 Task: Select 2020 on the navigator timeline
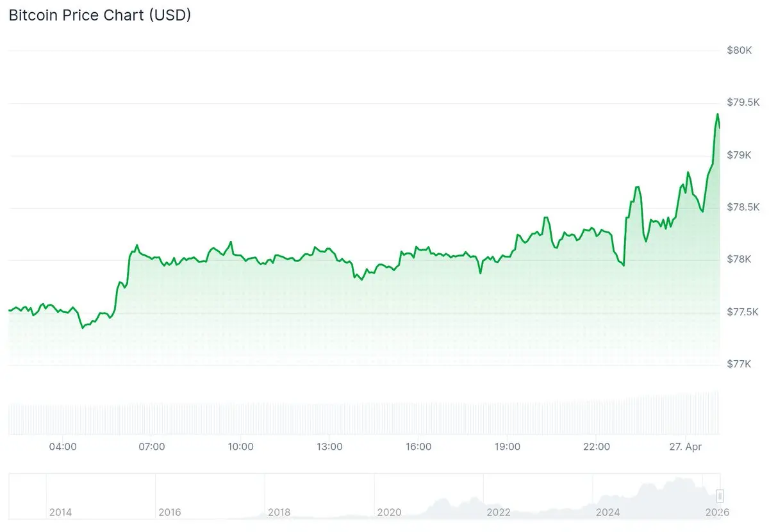click(x=389, y=512)
